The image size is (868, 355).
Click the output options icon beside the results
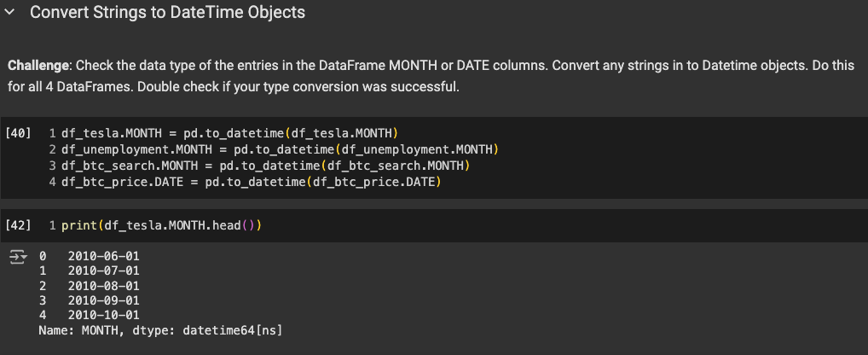[x=18, y=257]
